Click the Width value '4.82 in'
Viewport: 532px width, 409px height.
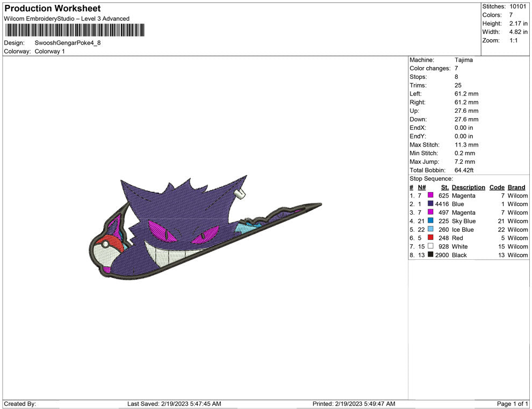(x=518, y=32)
